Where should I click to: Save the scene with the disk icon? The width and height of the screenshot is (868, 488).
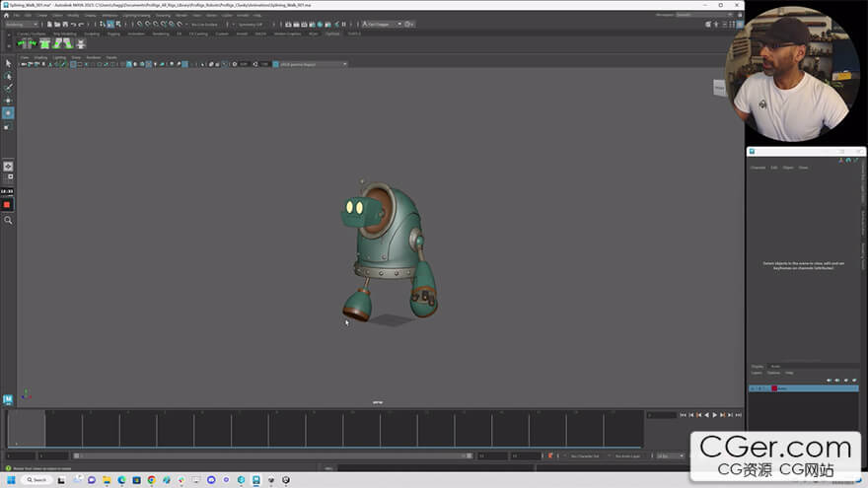[65, 24]
